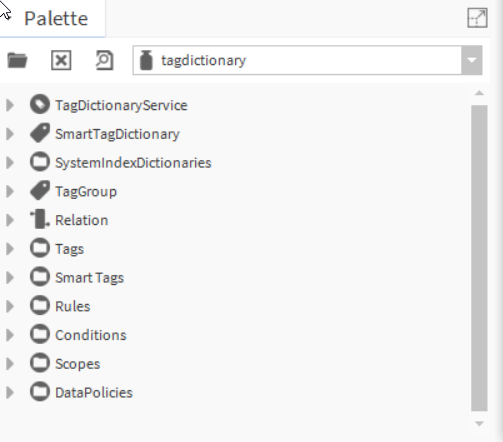Expand the Rules folder arrow

tap(10, 306)
